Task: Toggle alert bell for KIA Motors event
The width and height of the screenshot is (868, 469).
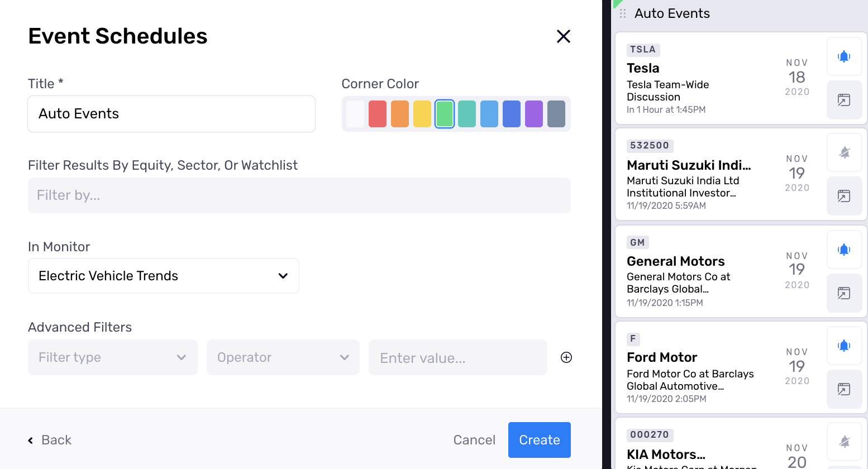Action: pyautogui.click(x=844, y=442)
